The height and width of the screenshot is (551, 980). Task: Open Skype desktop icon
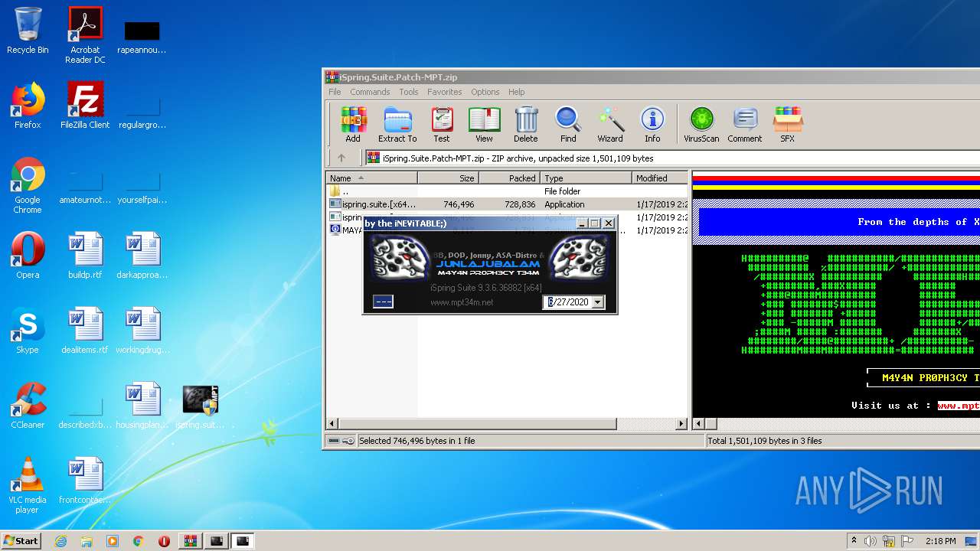click(x=28, y=331)
